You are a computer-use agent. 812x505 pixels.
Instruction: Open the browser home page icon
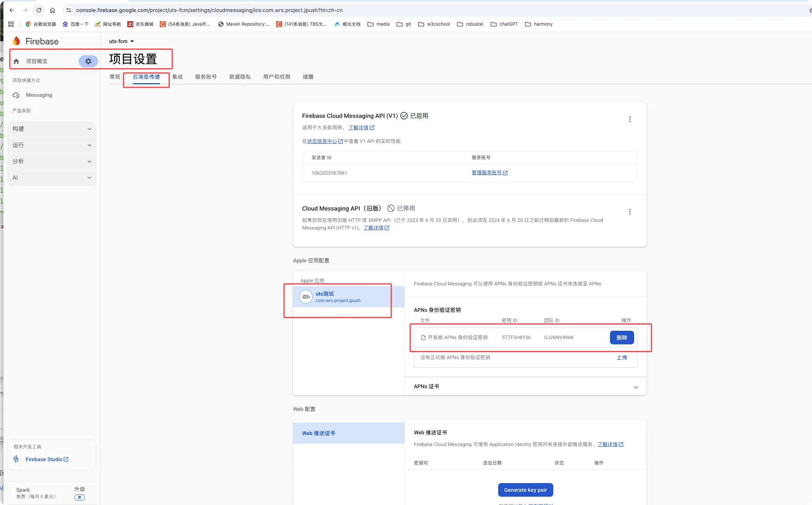52,10
